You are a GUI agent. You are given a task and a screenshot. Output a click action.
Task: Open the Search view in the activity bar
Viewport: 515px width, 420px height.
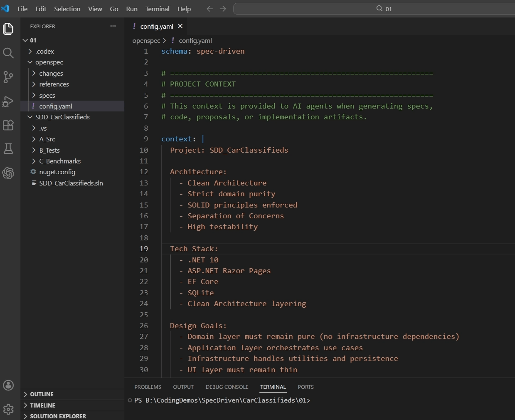8,53
